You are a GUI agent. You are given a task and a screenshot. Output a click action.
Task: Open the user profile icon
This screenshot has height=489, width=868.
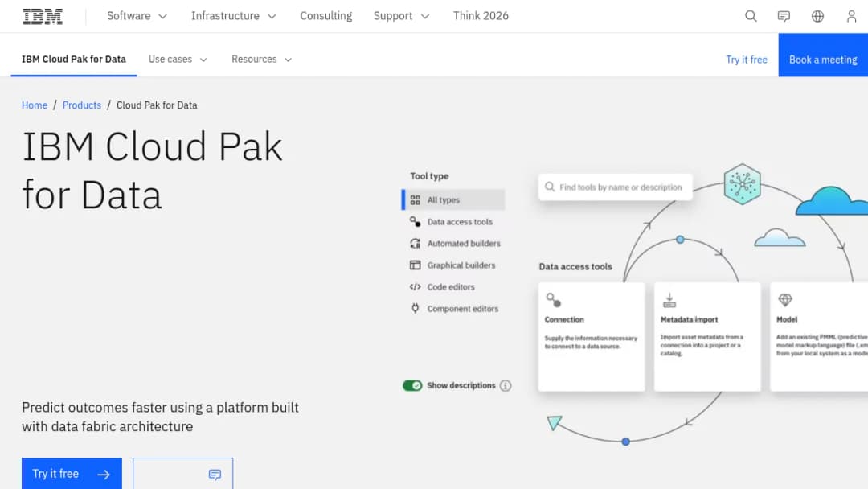click(851, 16)
